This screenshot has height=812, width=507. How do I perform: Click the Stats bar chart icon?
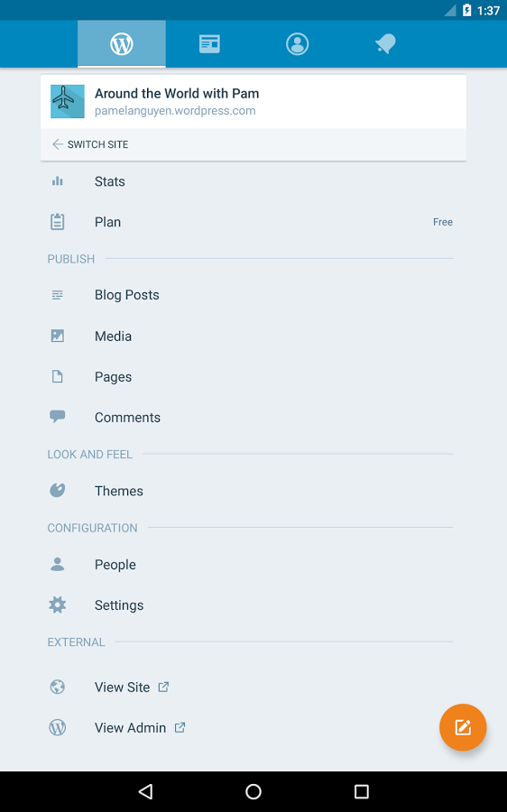click(58, 181)
